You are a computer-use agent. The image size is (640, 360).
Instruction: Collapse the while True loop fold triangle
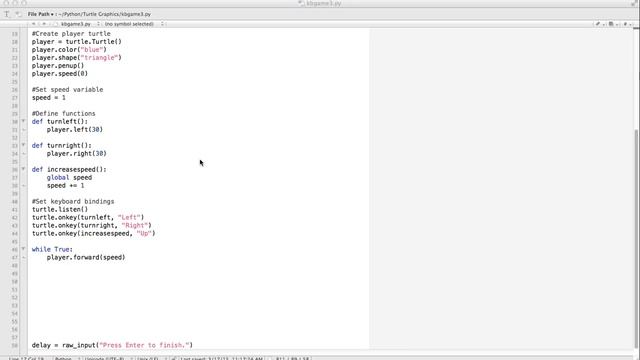click(23, 249)
